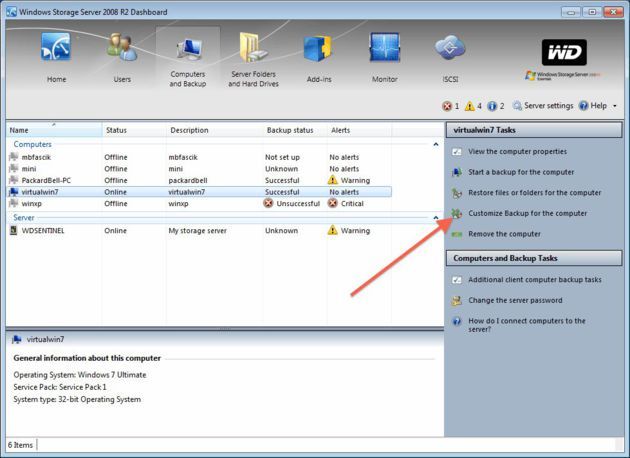Select the winxp computer row
The width and height of the screenshot is (630, 458).
point(199,204)
